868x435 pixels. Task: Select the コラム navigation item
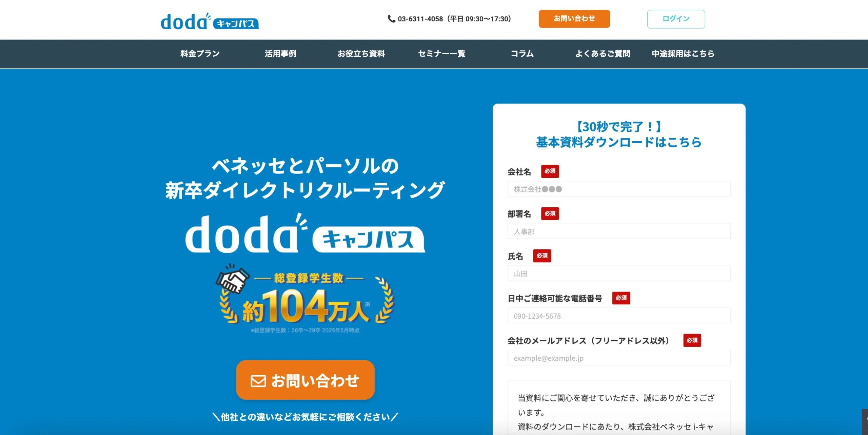tap(522, 54)
